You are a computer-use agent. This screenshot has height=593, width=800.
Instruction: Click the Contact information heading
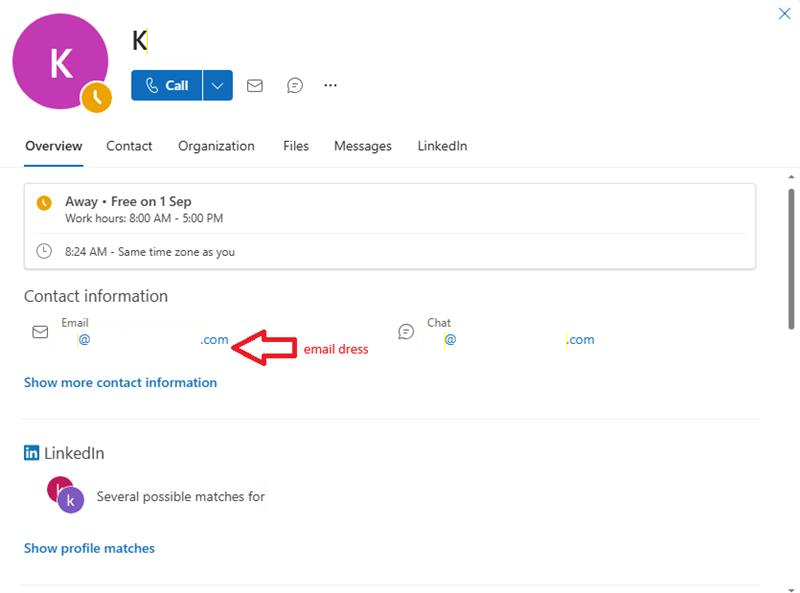tap(96, 296)
